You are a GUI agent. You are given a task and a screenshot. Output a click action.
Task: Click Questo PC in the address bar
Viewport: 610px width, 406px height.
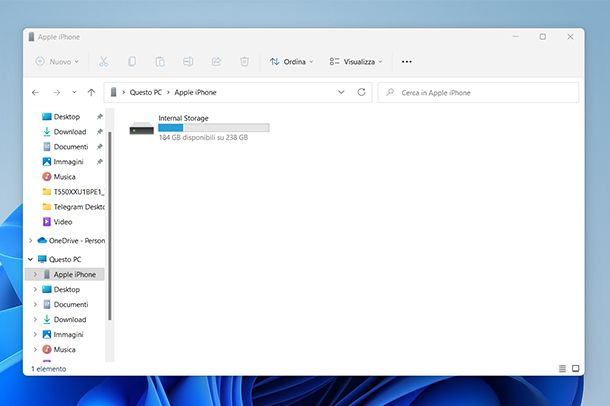point(145,92)
